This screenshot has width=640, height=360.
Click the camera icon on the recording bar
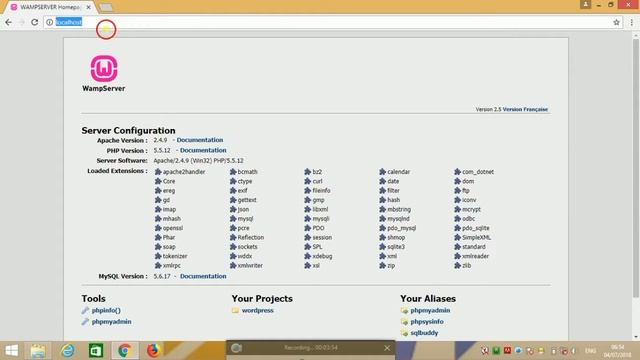coord(236,348)
